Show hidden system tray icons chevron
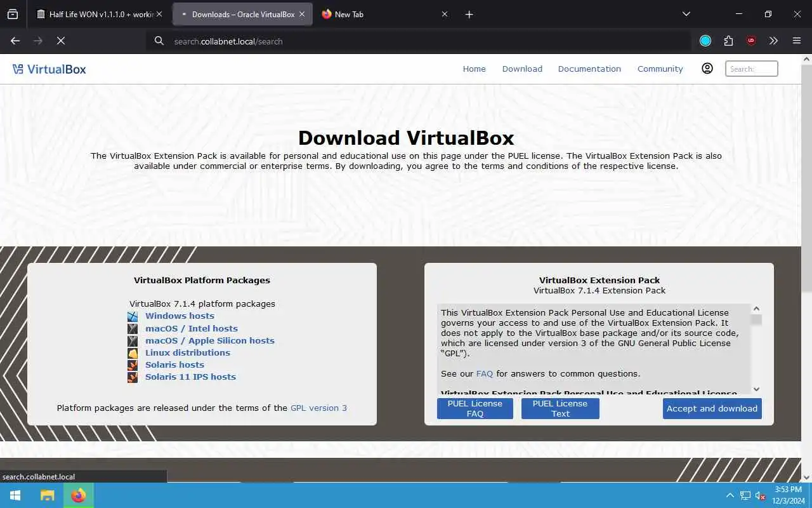The width and height of the screenshot is (812, 508). (x=730, y=496)
